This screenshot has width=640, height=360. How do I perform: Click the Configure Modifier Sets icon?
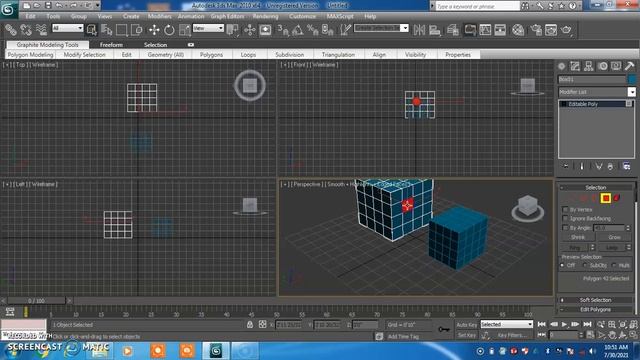point(627,166)
